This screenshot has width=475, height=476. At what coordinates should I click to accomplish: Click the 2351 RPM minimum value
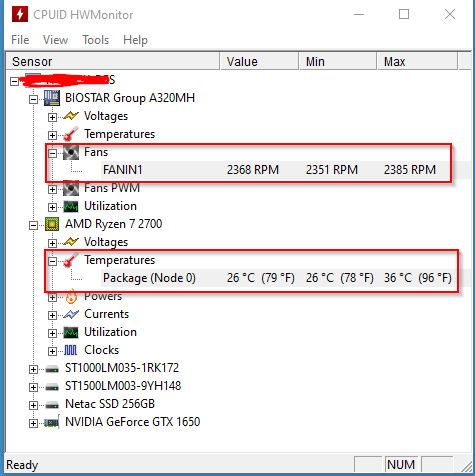(x=332, y=170)
